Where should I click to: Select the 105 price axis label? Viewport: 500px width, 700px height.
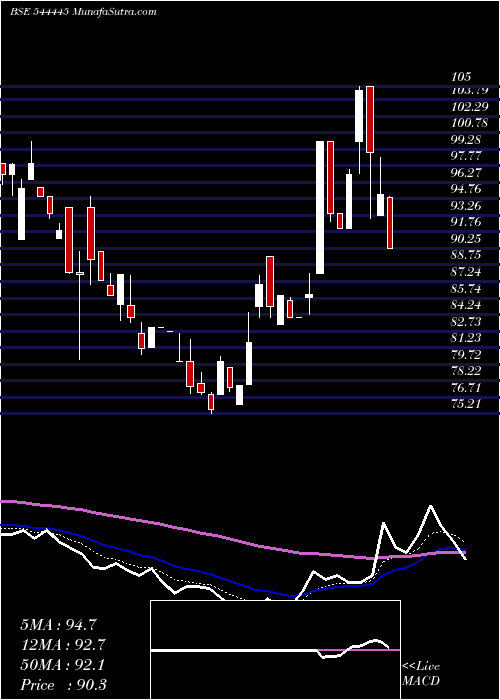pyautogui.click(x=461, y=77)
